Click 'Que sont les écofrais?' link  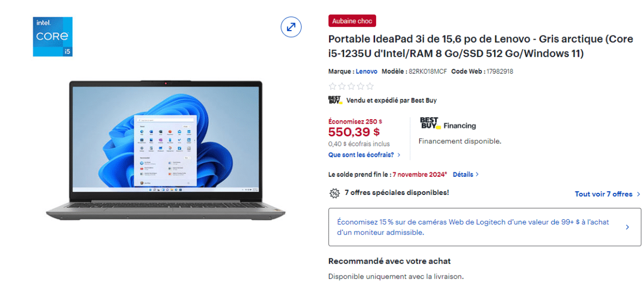pyautogui.click(x=364, y=155)
